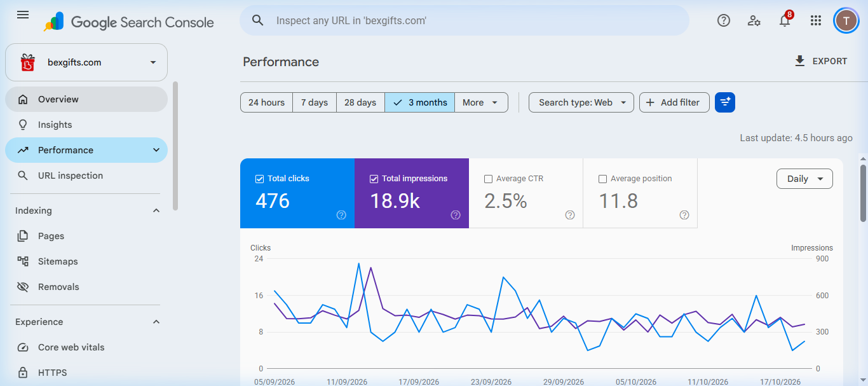Open help icon on Total impressions card
Image resolution: width=868 pixels, height=386 pixels.
456,215
